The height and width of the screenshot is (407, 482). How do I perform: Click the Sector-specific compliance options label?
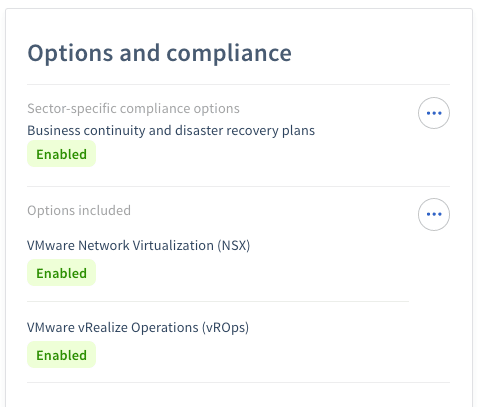[x=133, y=109]
